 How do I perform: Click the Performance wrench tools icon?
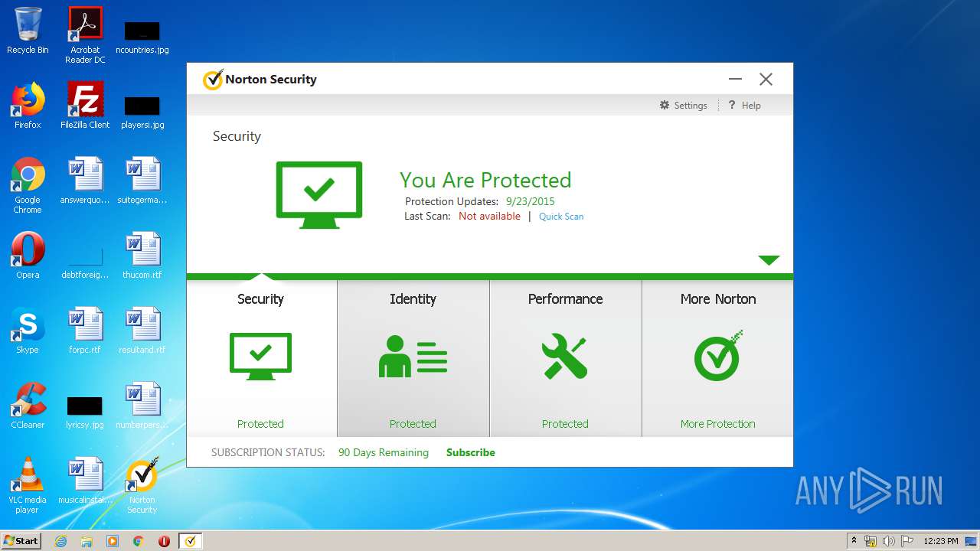[x=565, y=357]
